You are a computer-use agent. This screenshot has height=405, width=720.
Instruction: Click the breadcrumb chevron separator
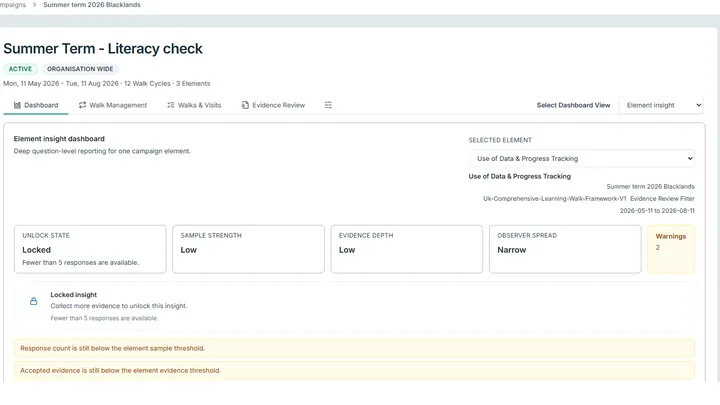click(x=34, y=5)
